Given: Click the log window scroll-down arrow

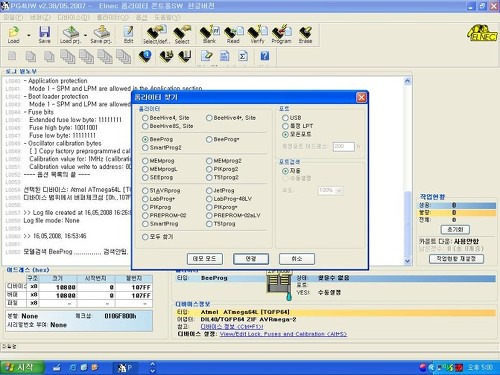Looking at the screenshot, I should click(x=407, y=261).
